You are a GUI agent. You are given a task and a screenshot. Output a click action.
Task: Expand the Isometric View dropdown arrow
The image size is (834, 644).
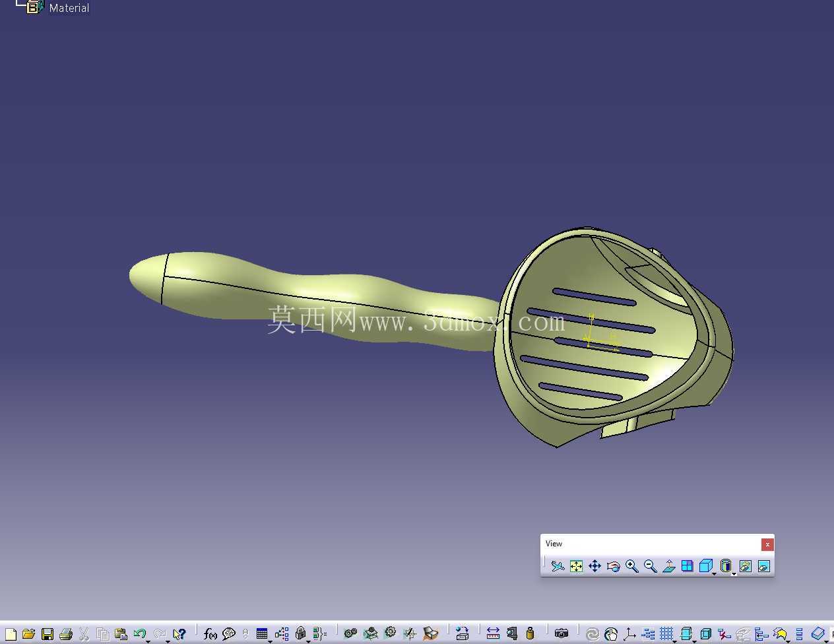[714, 574]
